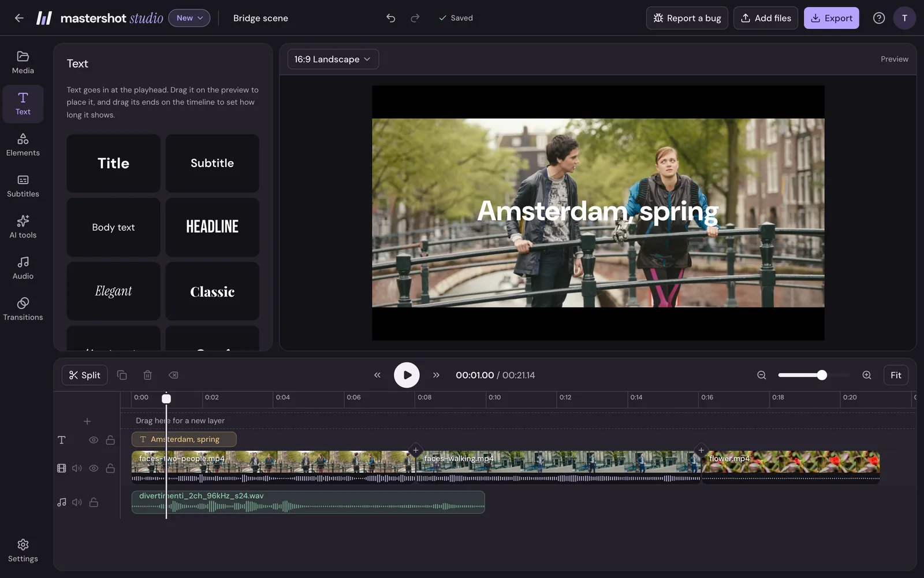The width and height of the screenshot is (924, 578).
Task: Open the Elements panel tab
Action: click(x=23, y=145)
